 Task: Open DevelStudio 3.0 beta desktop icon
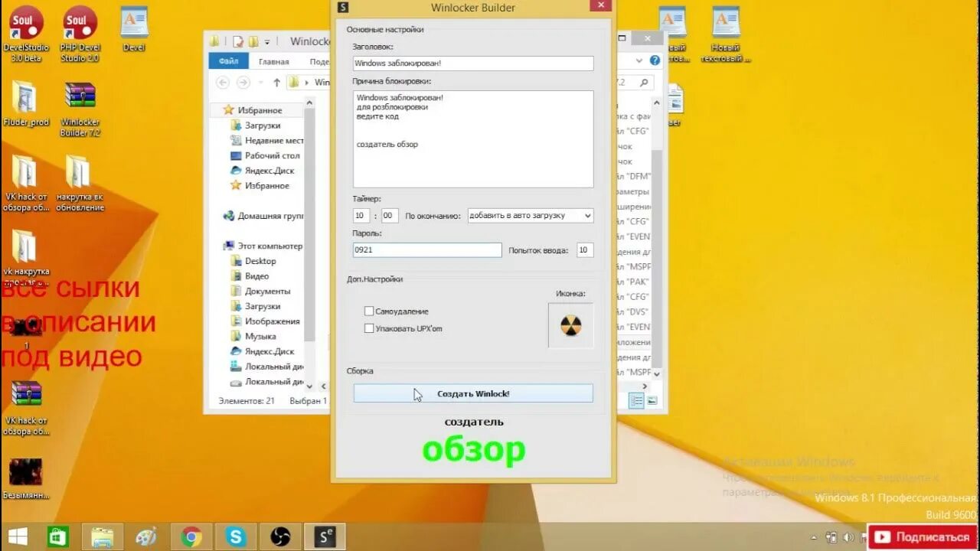[27, 34]
